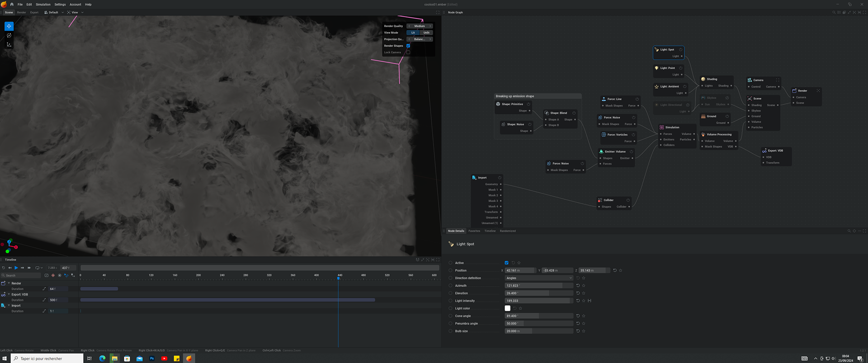Viewport: 868px width, 363px height.
Task: Reset the Azimuth value to default
Action: [578, 286]
